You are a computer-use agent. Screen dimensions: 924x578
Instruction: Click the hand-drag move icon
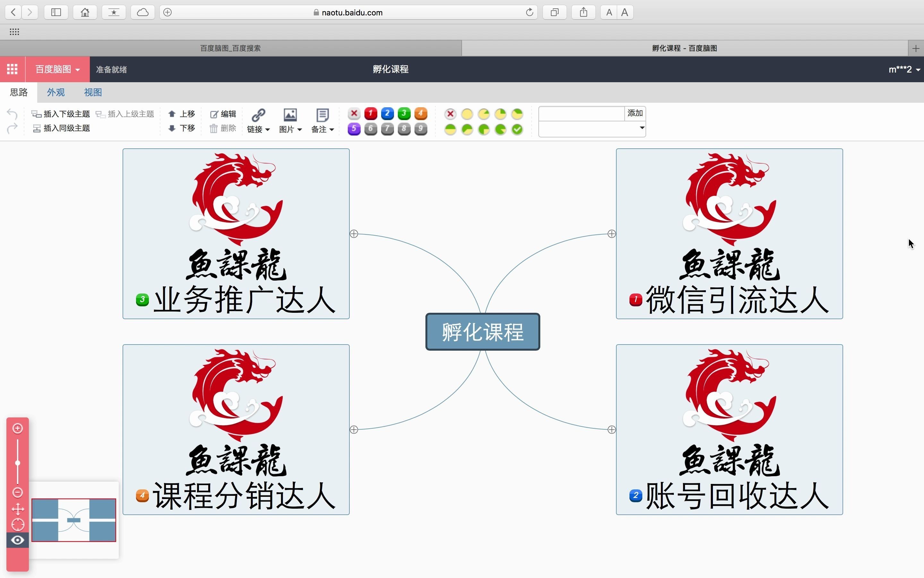[x=18, y=509]
